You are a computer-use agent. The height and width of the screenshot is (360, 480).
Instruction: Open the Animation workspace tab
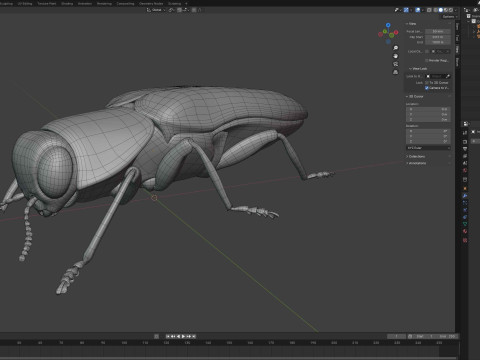tap(85, 3)
